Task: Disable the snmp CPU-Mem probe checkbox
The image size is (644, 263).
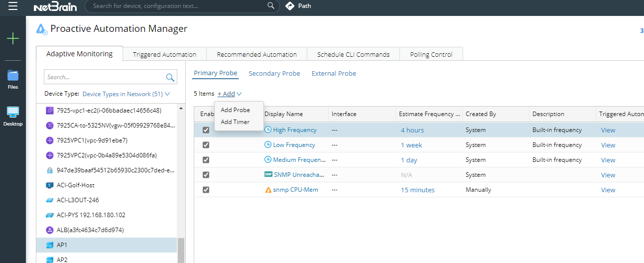Action: point(206,190)
